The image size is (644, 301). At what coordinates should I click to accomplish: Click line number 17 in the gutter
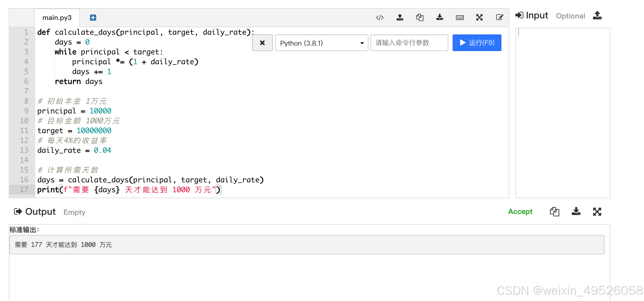click(x=24, y=190)
